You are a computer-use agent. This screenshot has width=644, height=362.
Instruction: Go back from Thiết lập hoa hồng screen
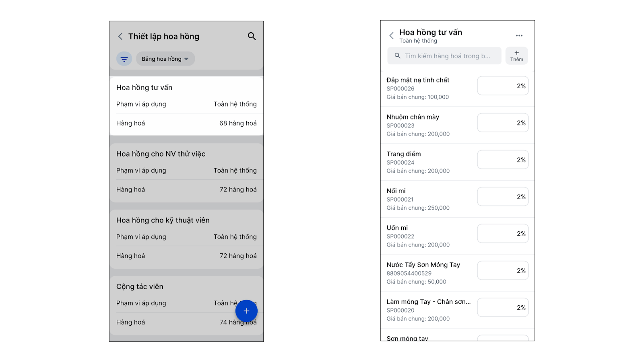click(x=120, y=37)
